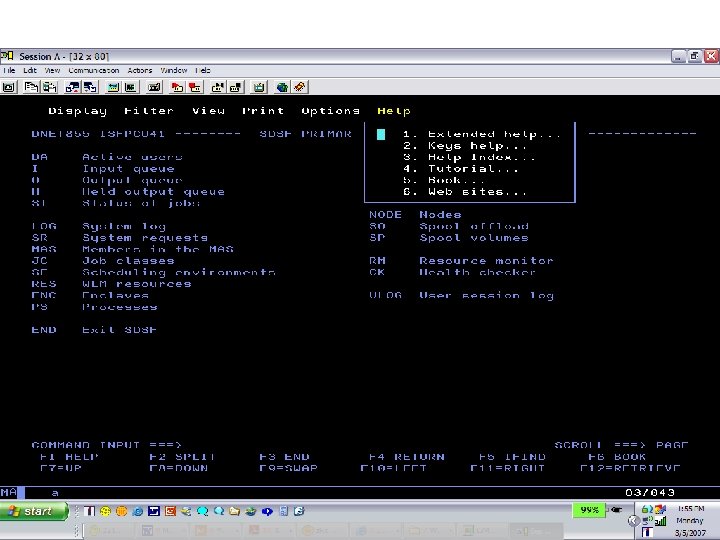Click the green 99% battery indicator

pyautogui.click(x=589, y=510)
